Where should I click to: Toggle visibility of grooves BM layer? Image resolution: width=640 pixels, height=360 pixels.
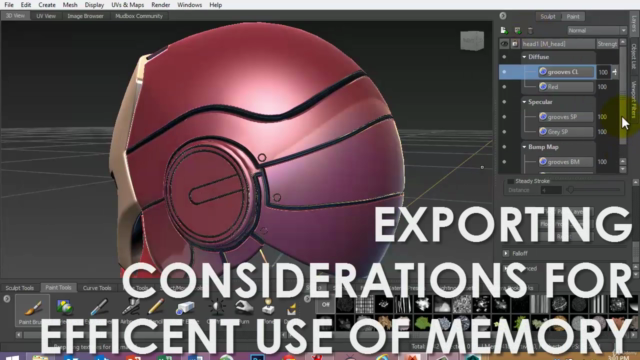point(504,162)
